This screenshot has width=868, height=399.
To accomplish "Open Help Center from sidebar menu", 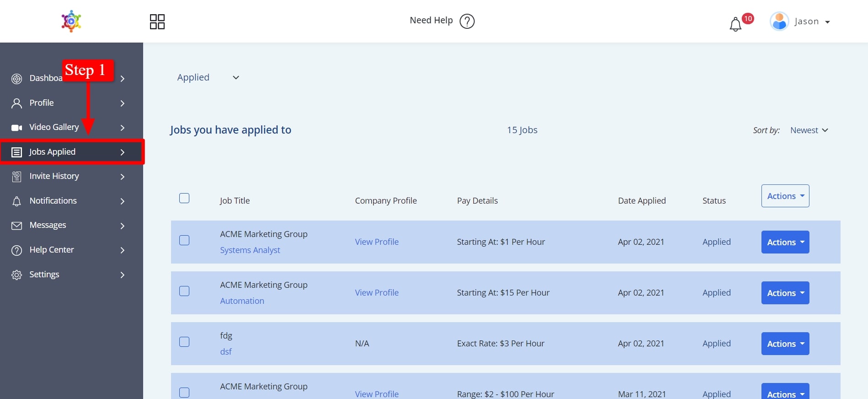I will pos(51,250).
